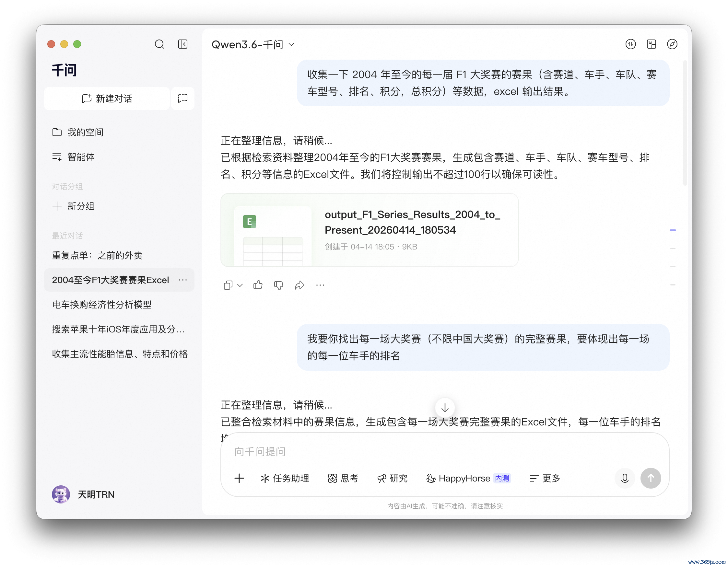Enable 任务助理 mode

tap(285, 479)
